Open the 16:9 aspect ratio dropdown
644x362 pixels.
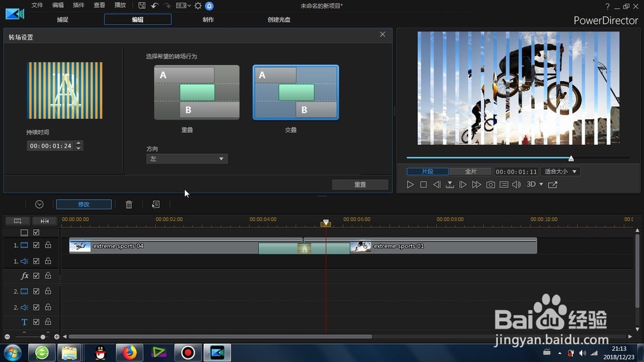point(183,5)
